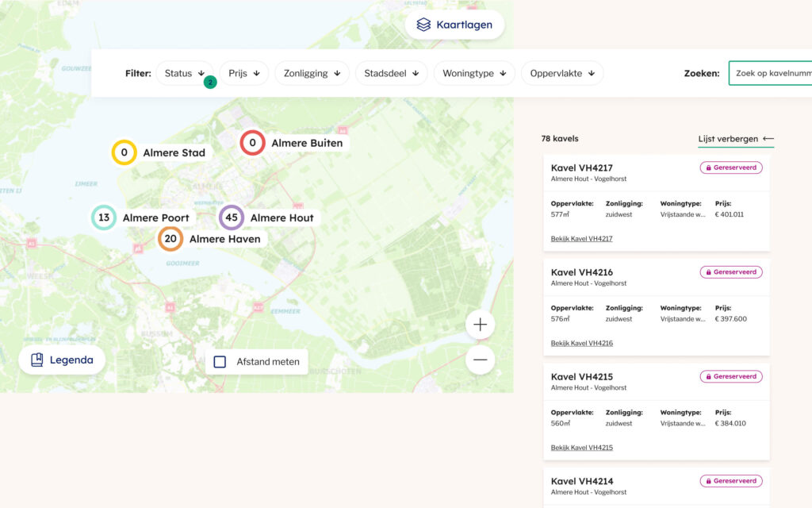
Task: Enable the Afstand meten checkbox
Action: [219, 361]
